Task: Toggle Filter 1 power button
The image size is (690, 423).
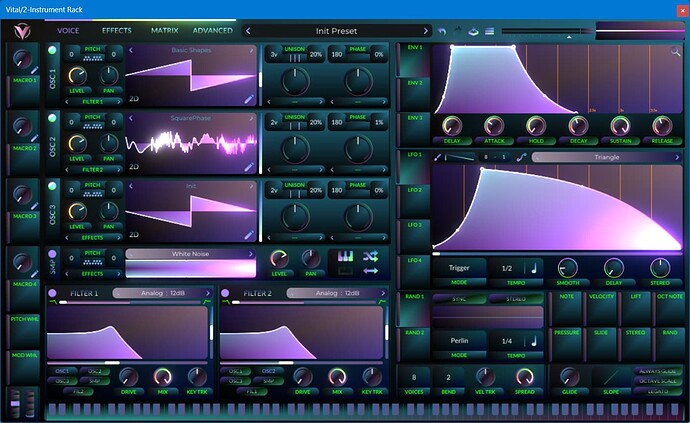Action: (x=52, y=293)
